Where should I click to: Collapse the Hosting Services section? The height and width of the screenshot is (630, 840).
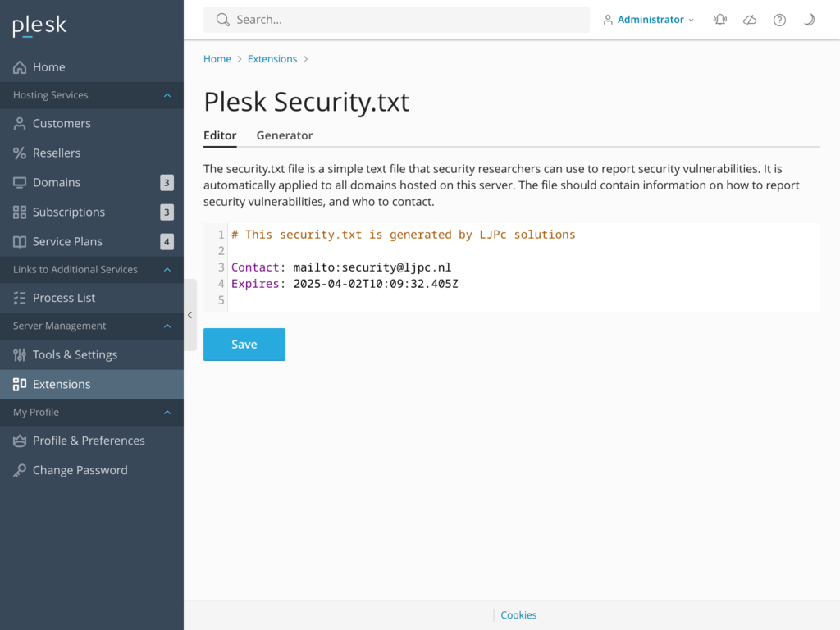pos(92,94)
